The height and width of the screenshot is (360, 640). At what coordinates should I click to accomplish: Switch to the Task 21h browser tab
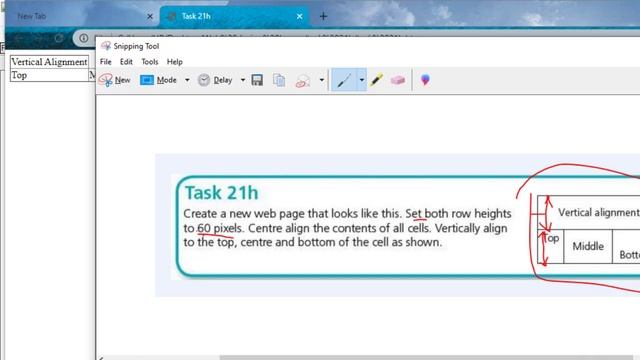(235, 16)
